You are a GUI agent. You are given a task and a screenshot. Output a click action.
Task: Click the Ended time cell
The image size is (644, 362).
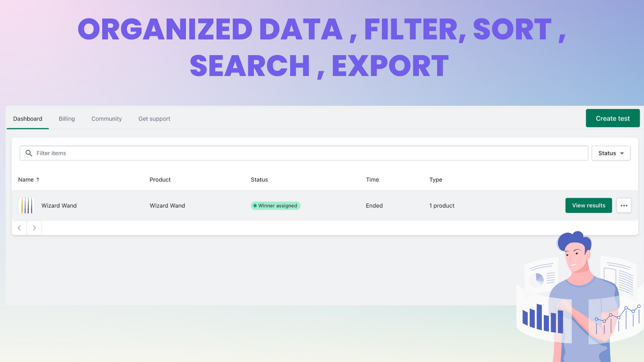(374, 206)
